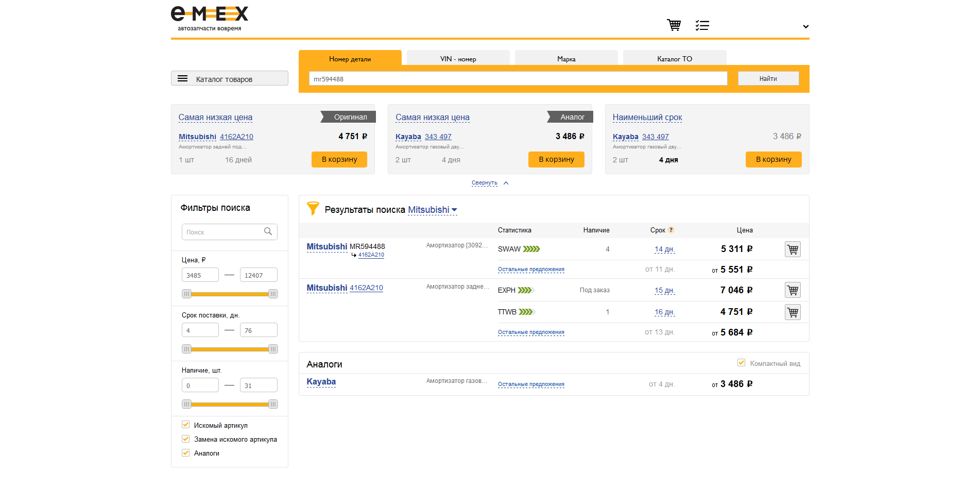
Task: Toggle the Компактный вид checkbox
Action: (741, 363)
